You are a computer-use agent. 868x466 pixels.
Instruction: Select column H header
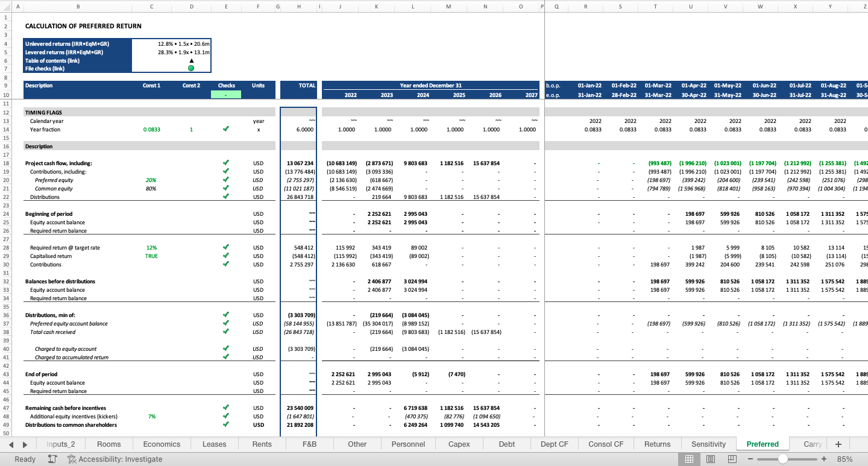click(298, 6)
